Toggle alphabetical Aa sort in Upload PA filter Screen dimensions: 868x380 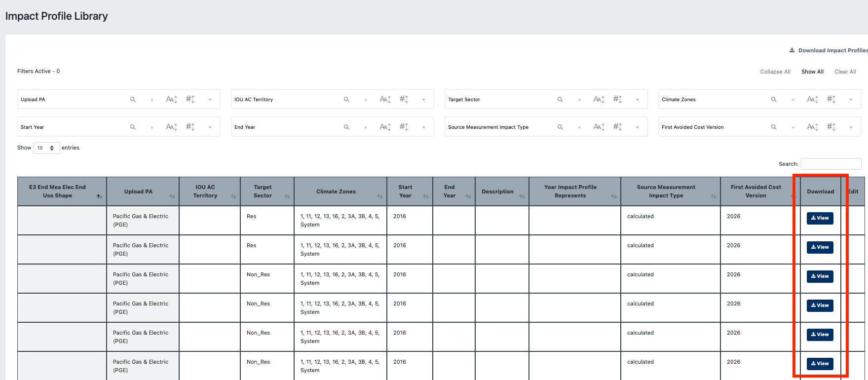171,99
